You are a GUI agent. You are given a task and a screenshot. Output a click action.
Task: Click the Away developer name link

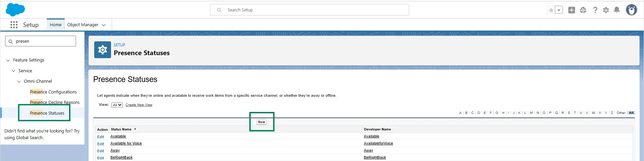[x=368, y=150]
